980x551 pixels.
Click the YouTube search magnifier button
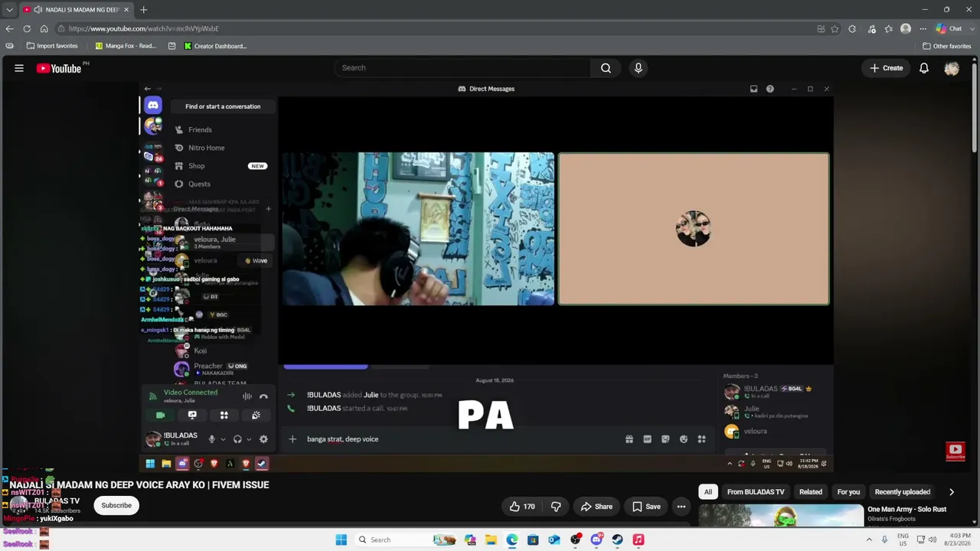click(606, 68)
